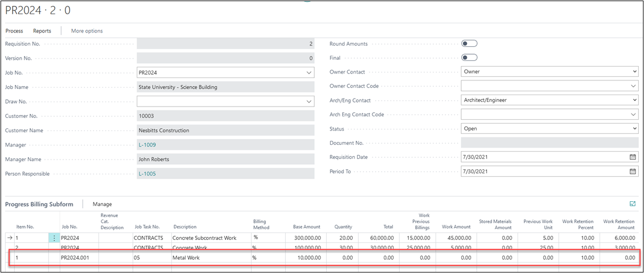Viewport: 644px width, 273px height.
Task: Open calendar picker for Requisition Date
Action: pos(632,157)
